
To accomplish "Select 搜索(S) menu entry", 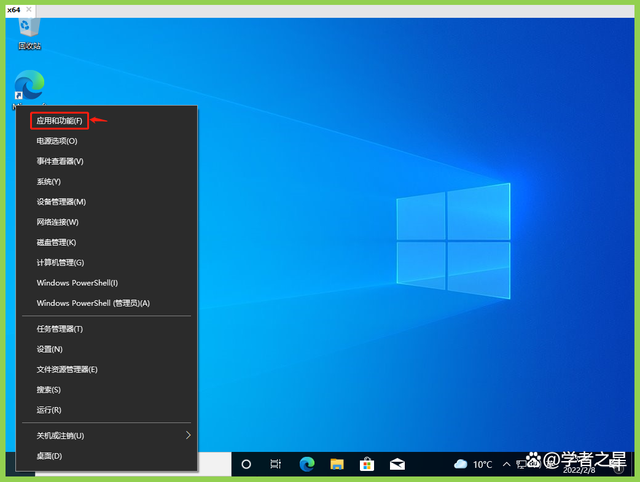I will click(106, 390).
